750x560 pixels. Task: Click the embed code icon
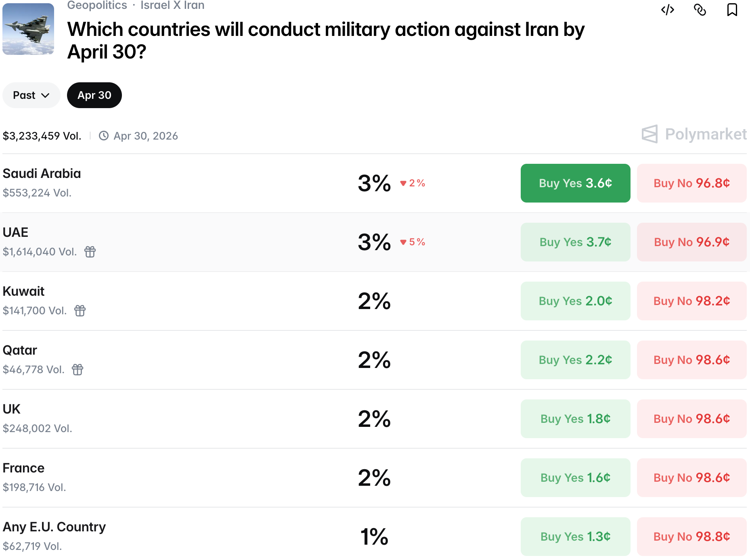(x=668, y=10)
